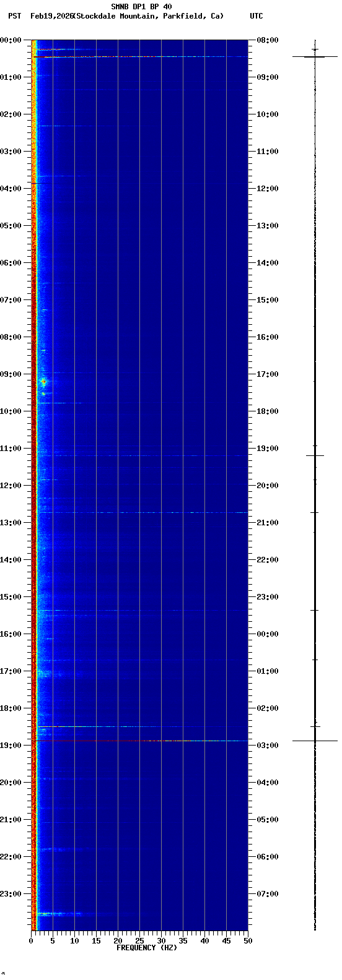This screenshot has width=342, height=980.
Task: Click the 12:00 label on the UTC axis
Action: coord(268,189)
